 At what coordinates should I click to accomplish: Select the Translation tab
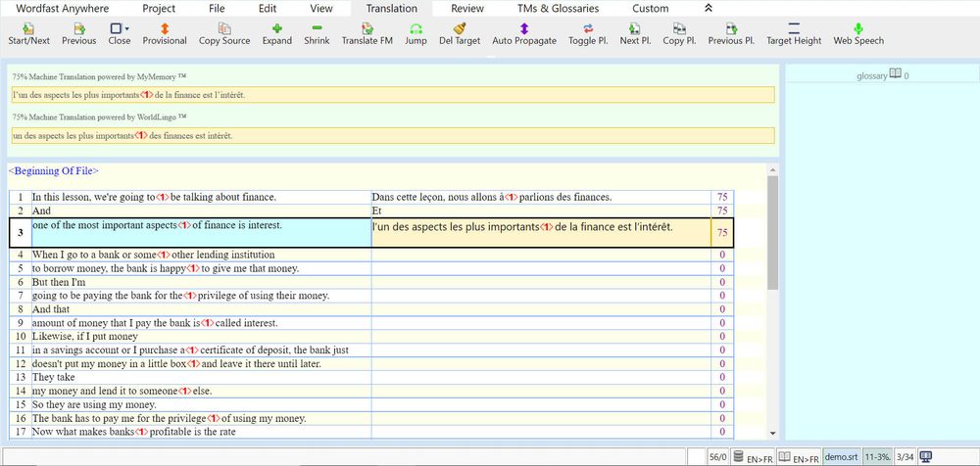point(391,8)
